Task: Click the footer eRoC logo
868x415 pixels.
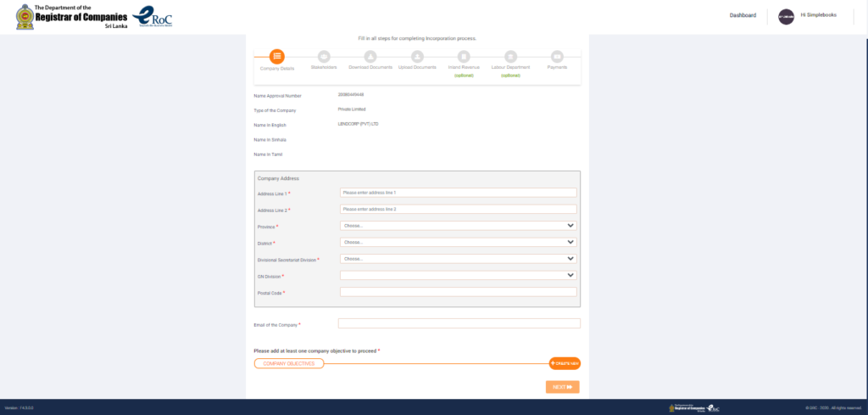Action: (713, 408)
